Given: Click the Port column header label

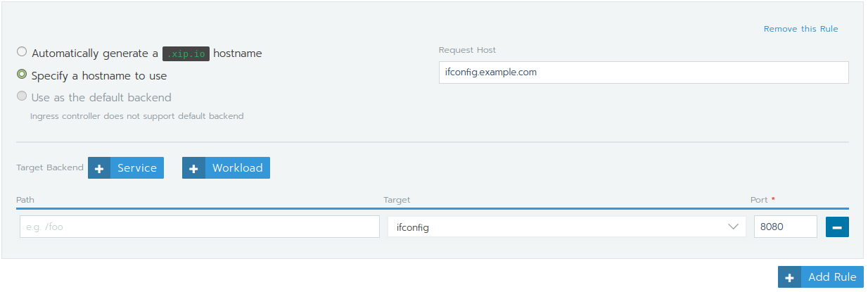Looking at the screenshot, I should 759,200.
